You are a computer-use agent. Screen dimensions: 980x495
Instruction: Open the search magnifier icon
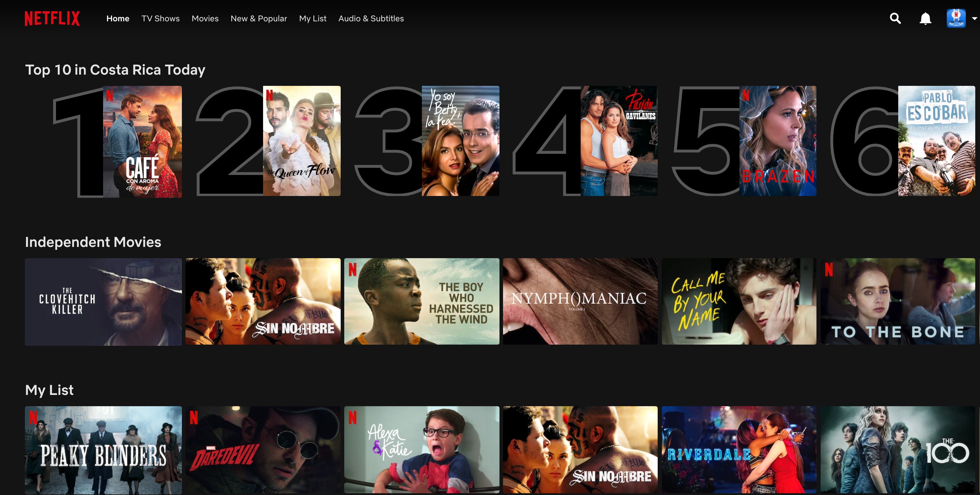pos(895,18)
